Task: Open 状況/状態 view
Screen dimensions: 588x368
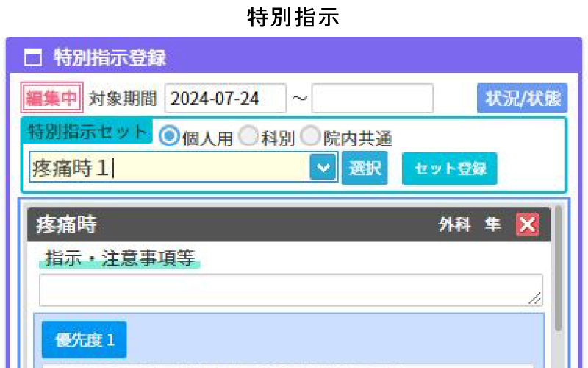Action: coord(522,99)
